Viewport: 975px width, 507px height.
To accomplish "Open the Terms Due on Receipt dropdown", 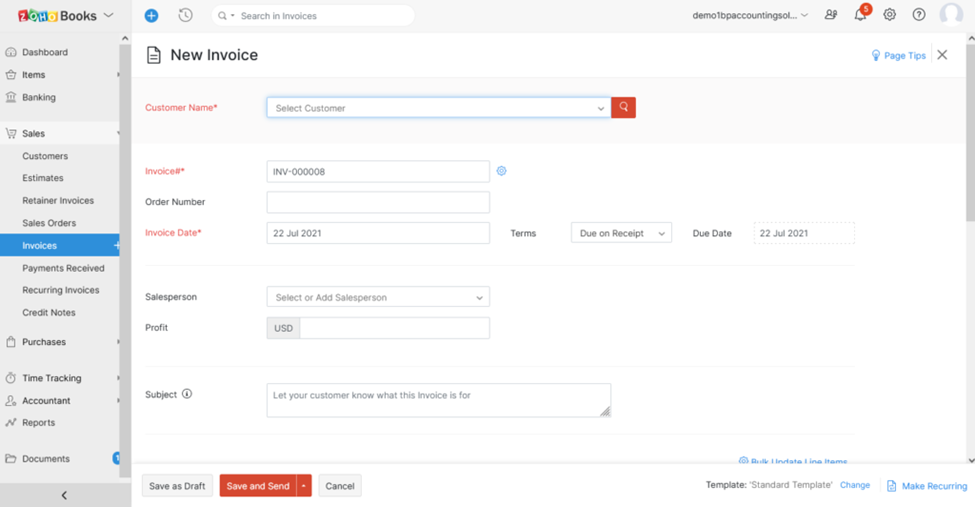I will click(621, 233).
